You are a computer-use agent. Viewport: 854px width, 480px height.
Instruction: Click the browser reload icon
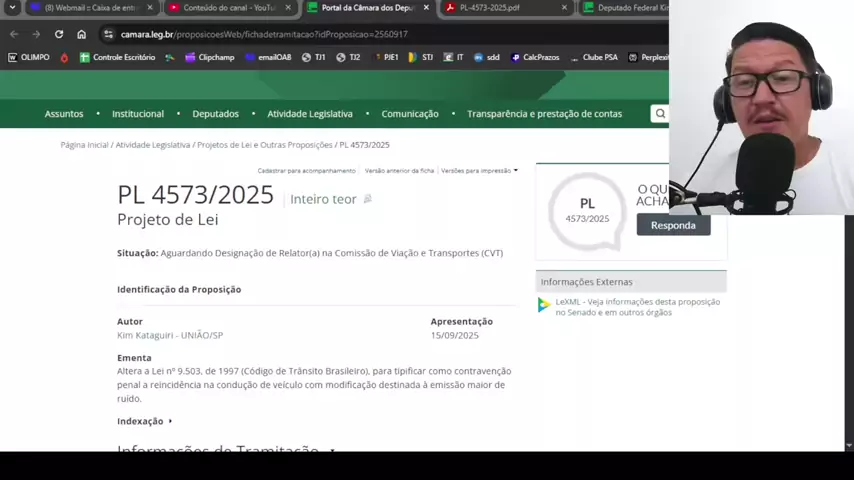point(59,34)
